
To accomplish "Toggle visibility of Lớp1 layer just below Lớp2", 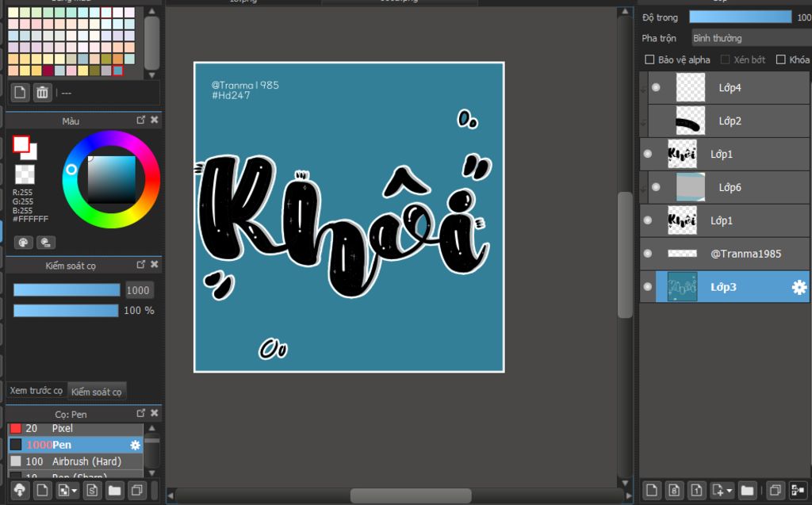I will pyautogui.click(x=647, y=154).
